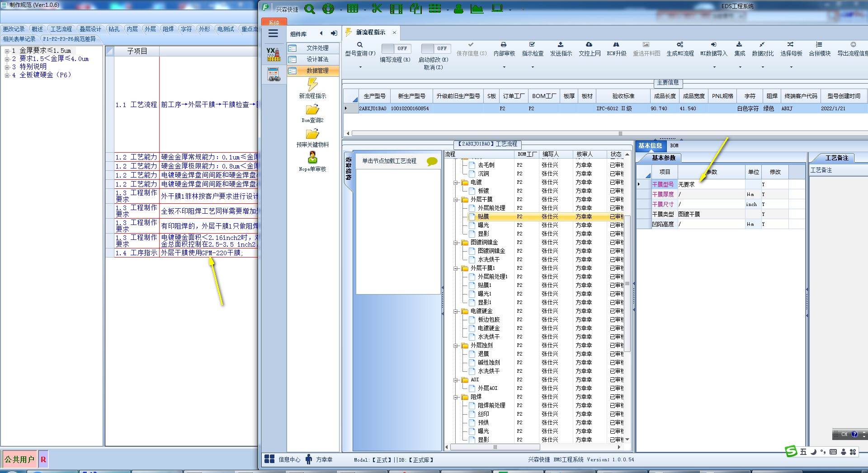Switch to the 阻焊 tab in 制作规范 window

coord(168,29)
